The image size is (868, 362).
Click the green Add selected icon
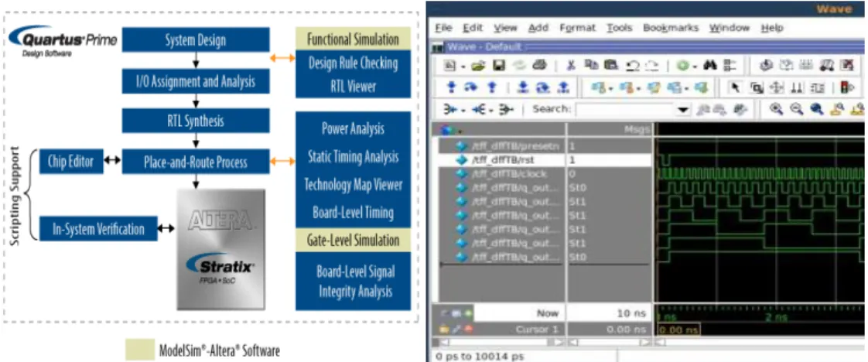(x=682, y=66)
